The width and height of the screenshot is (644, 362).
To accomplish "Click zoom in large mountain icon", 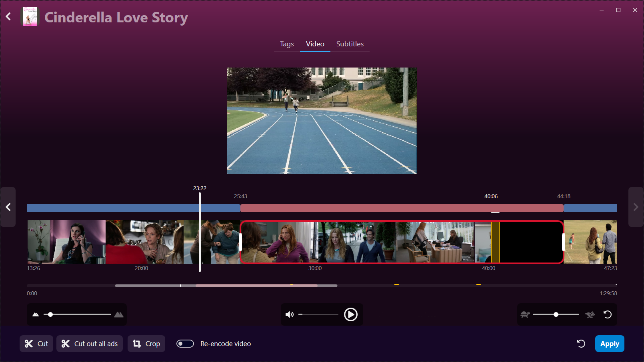I will [x=119, y=314].
